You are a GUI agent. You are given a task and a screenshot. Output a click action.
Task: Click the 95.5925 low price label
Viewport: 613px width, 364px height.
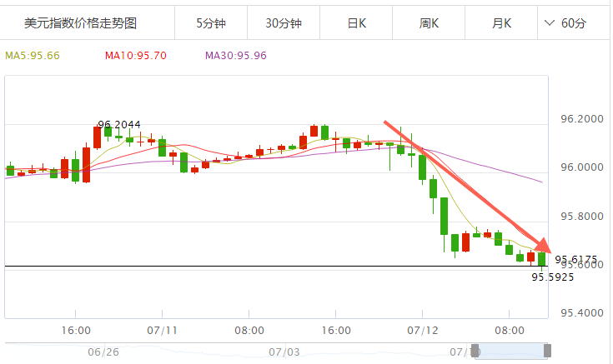tap(553, 277)
